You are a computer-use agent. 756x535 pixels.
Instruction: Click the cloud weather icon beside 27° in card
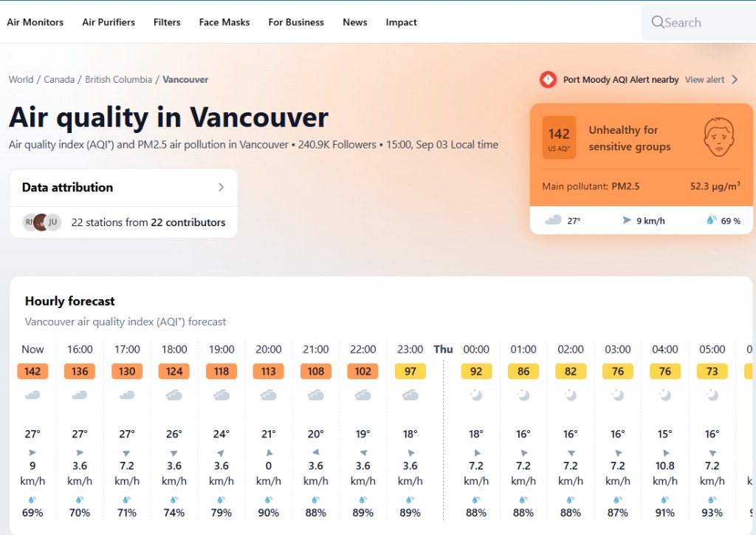tap(553, 220)
